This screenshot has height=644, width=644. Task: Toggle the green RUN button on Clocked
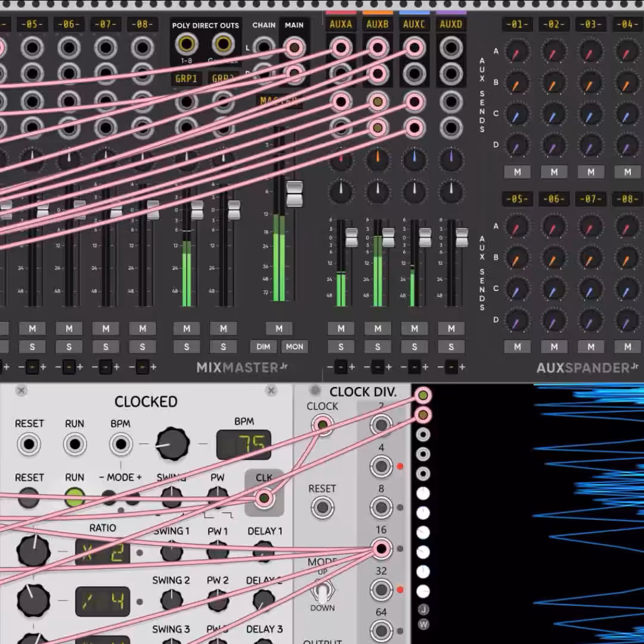(75, 498)
